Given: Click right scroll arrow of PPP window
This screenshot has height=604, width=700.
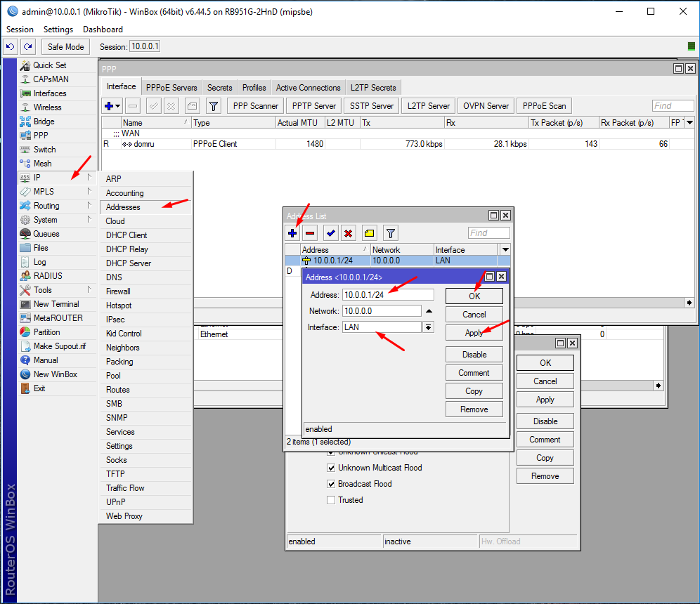Looking at the screenshot, I should click(689, 303).
